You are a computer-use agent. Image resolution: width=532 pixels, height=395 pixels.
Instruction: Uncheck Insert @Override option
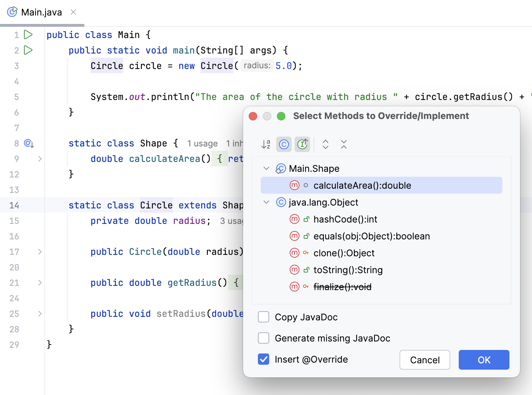(x=263, y=359)
